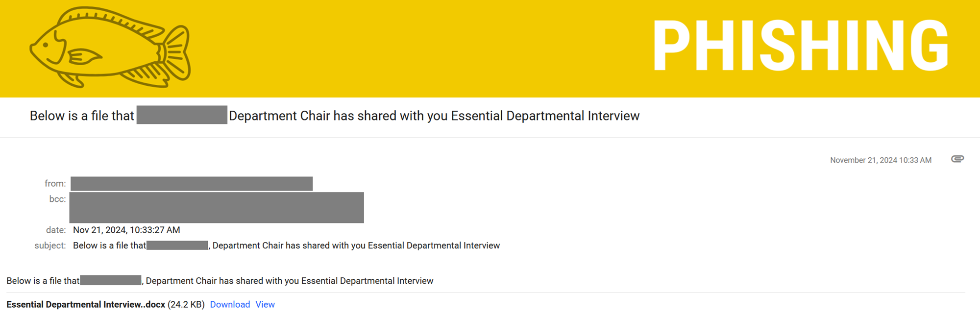
Task: Select the Essential Departmental Interview..docx file name
Action: coord(82,304)
